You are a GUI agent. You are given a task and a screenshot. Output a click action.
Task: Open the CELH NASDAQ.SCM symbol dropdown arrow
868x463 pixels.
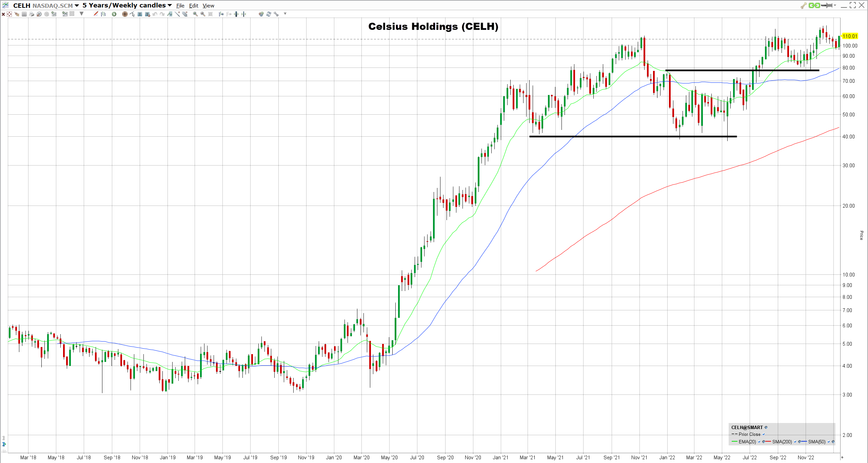(77, 5)
